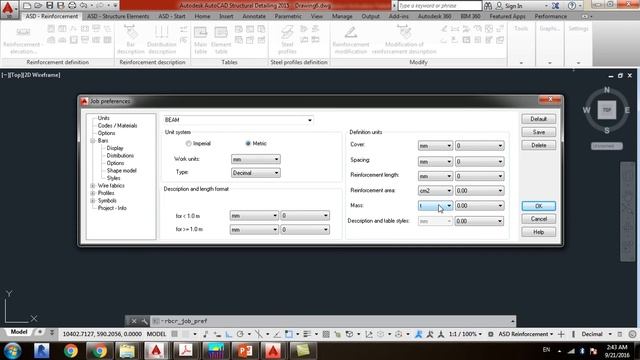640x360 pixels.
Task: Open Adobe Acrobat from the Windows taskbar
Action: point(186,351)
